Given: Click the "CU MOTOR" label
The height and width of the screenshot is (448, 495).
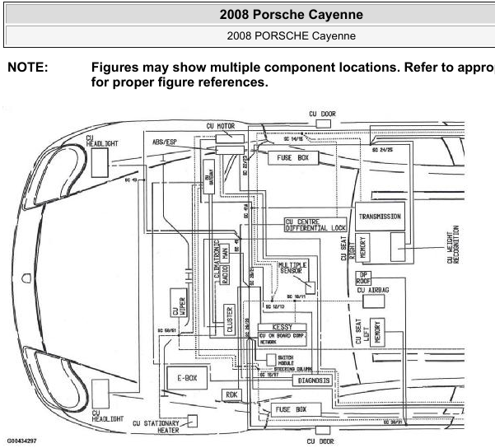Looking at the screenshot, I should pos(221,126).
